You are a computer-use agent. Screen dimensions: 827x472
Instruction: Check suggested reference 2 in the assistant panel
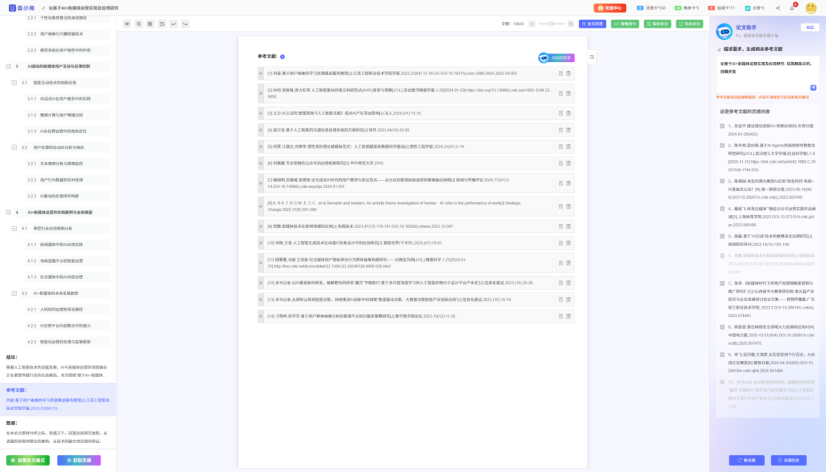tap(722, 145)
